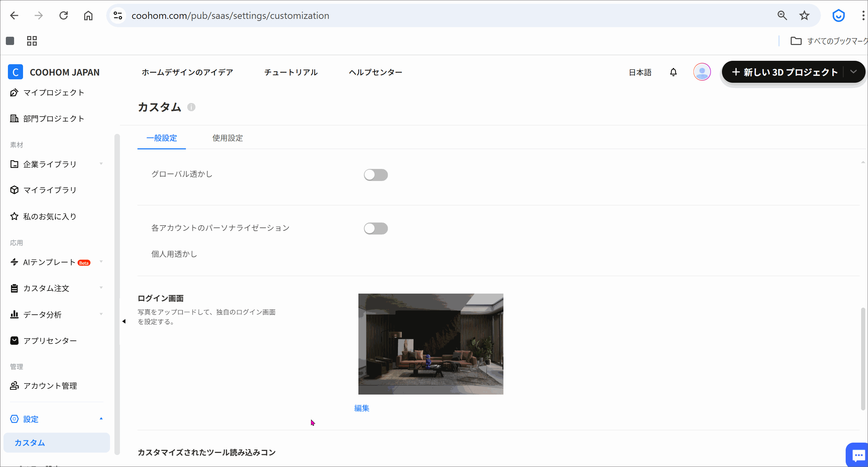Viewport: 868px width, 467px height.
Task: Open the browser home page icon
Action: (88, 15)
